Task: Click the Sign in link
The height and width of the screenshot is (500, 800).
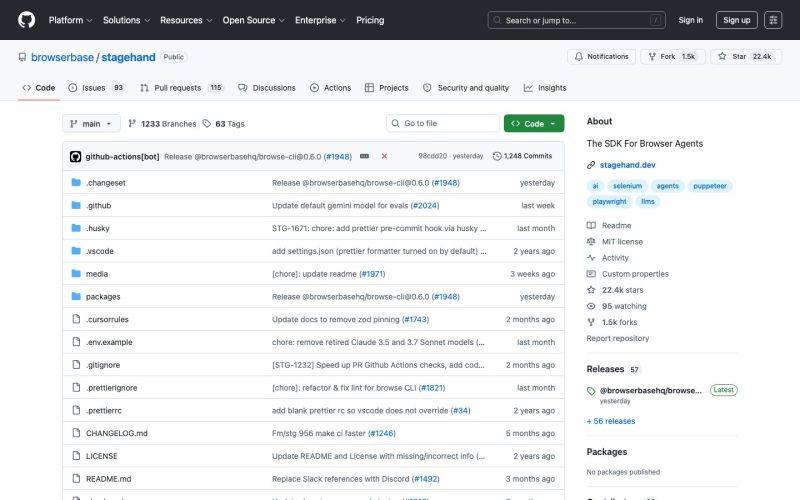Action: [690, 20]
